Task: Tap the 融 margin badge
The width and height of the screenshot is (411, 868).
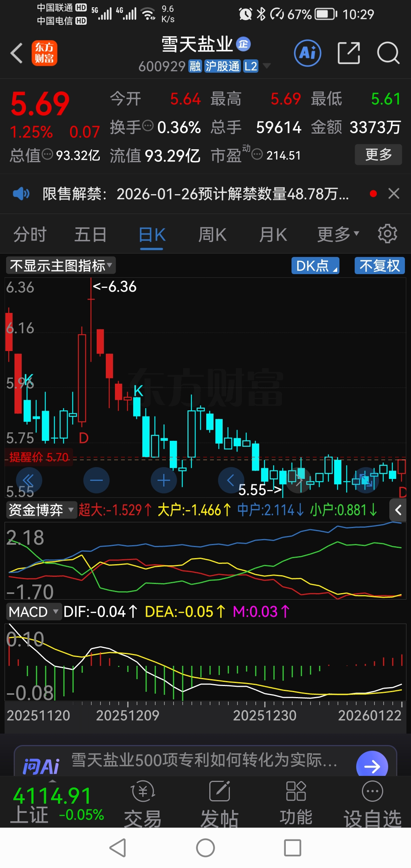Action: coord(195,66)
